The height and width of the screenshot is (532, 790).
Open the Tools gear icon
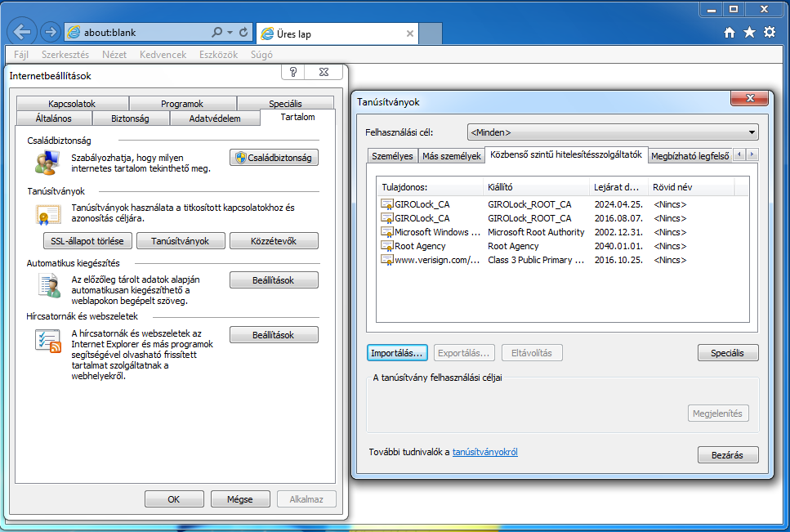pyautogui.click(x=770, y=32)
